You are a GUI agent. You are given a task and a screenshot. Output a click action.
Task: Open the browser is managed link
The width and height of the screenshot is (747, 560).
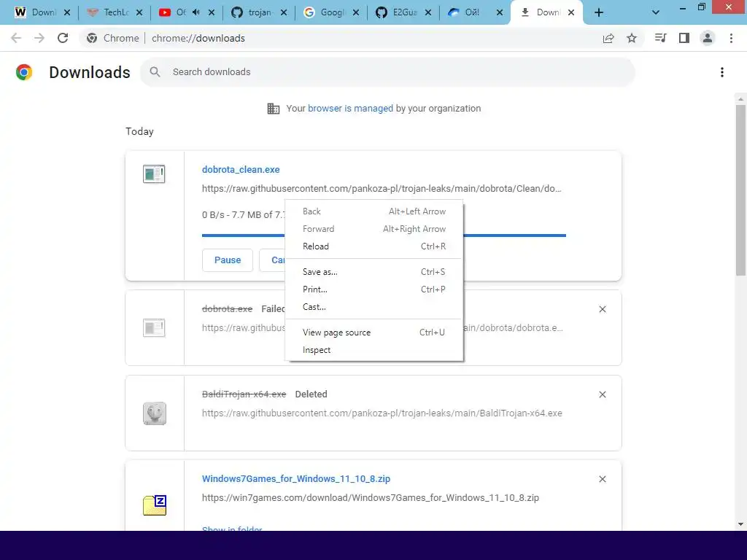pos(350,109)
